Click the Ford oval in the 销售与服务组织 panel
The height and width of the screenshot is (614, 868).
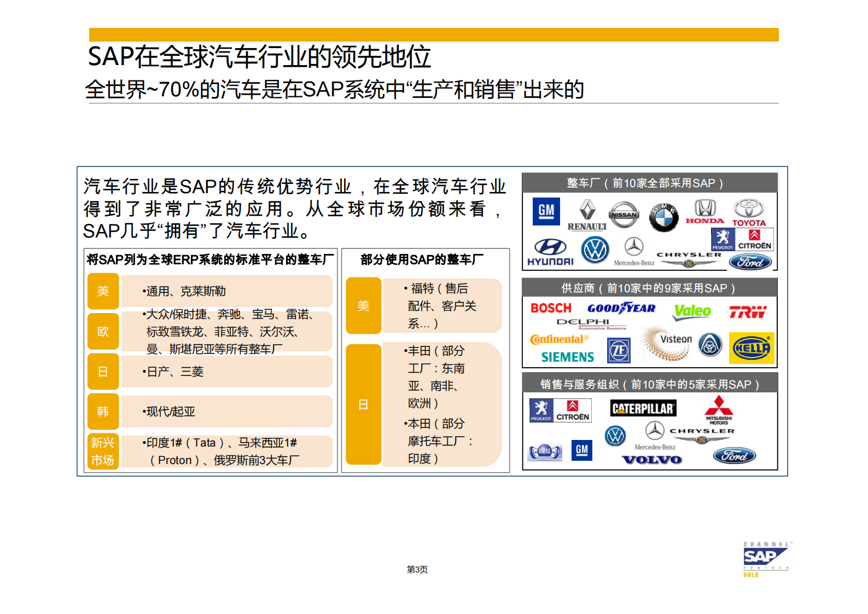pyautogui.click(x=735, y=456)
